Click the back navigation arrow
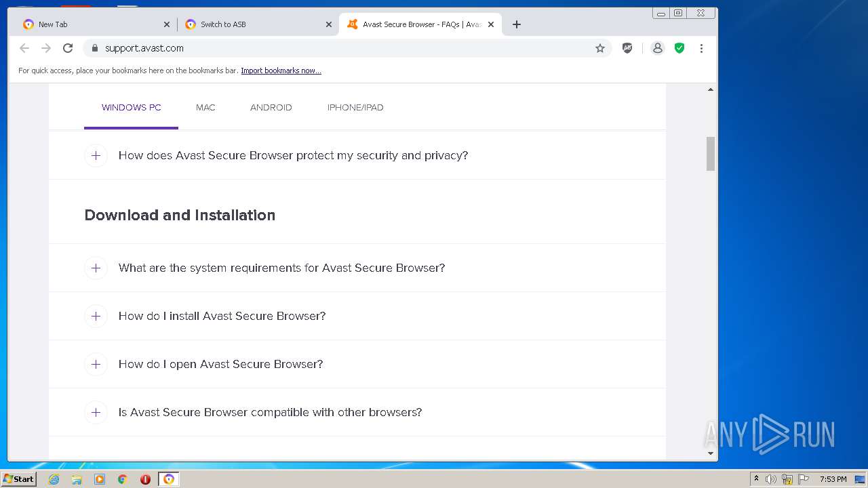The image size is (868, 488). pyautogui.click(x=24, y=48)
